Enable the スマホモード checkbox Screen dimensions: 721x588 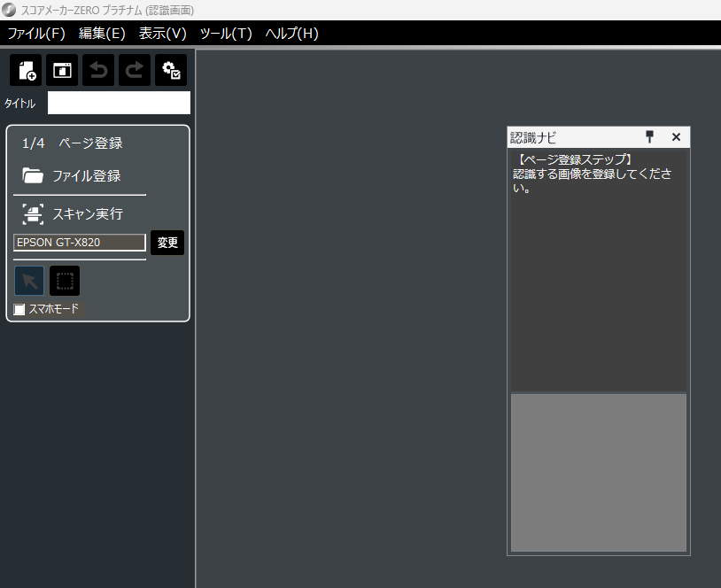(19, 309)
